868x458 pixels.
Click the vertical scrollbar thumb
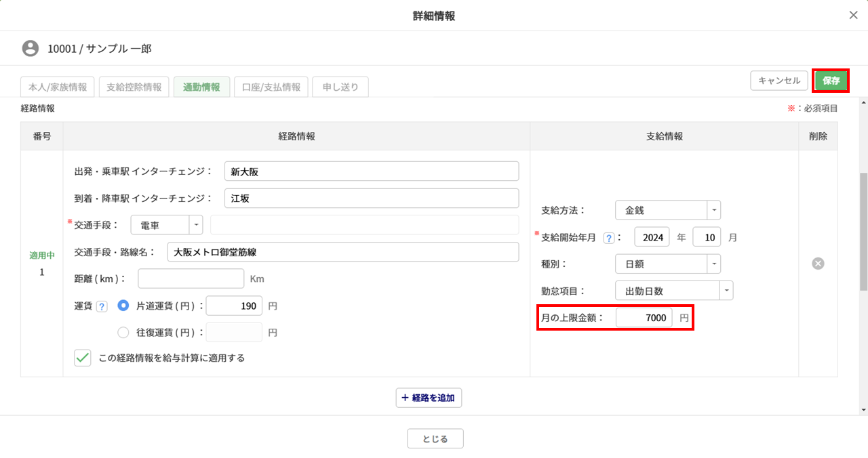863,230
